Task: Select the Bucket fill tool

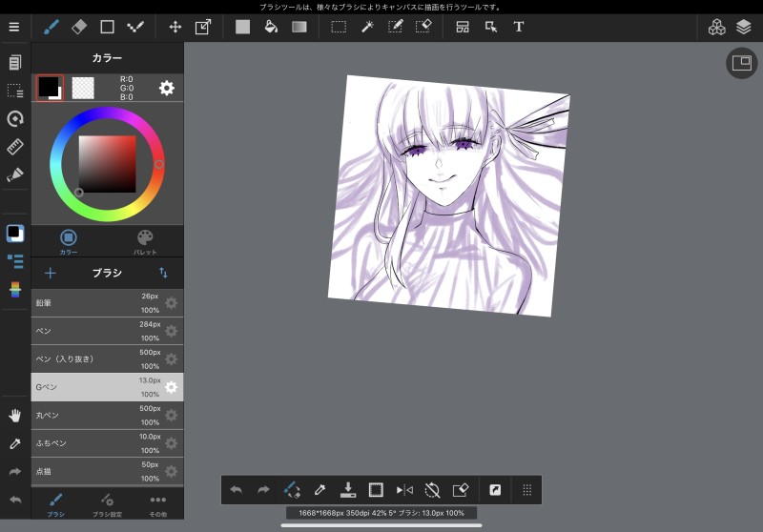Action: click(x=271, y=27)
